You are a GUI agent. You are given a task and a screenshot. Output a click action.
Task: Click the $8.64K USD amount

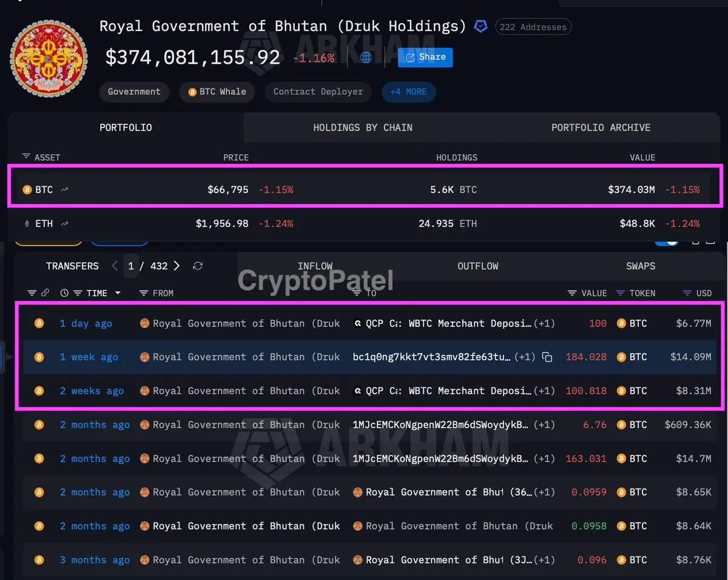tap(693, 526)
